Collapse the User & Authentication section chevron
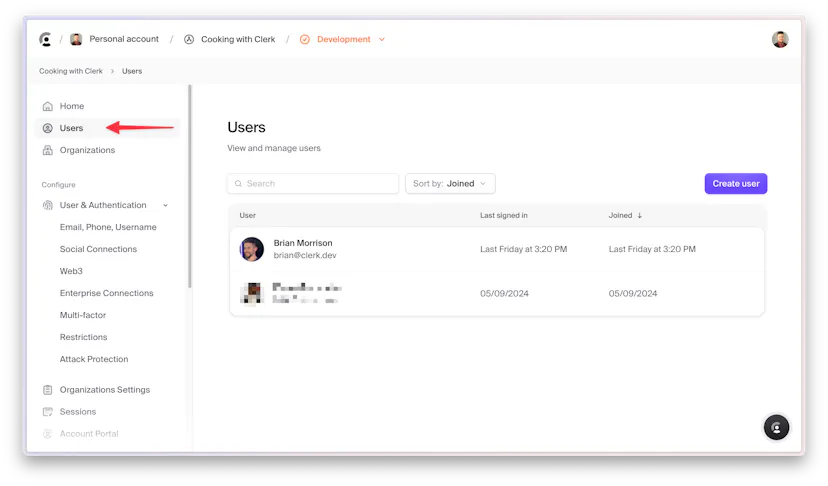828x486 pixels. [x=165, y=205]
